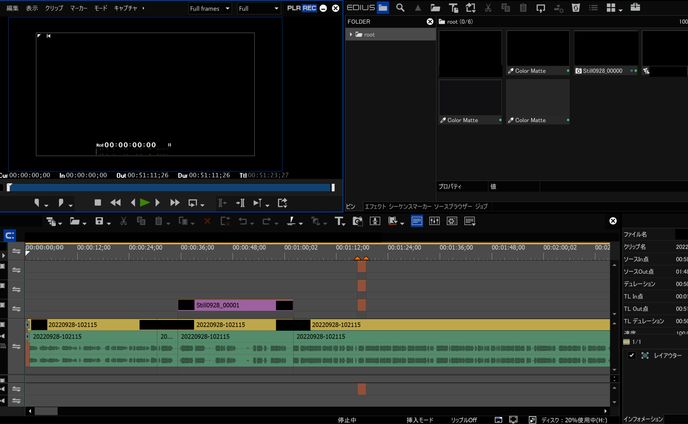Open the マーカー menu
Screen dimensions: 688x424
pos(79,8)
